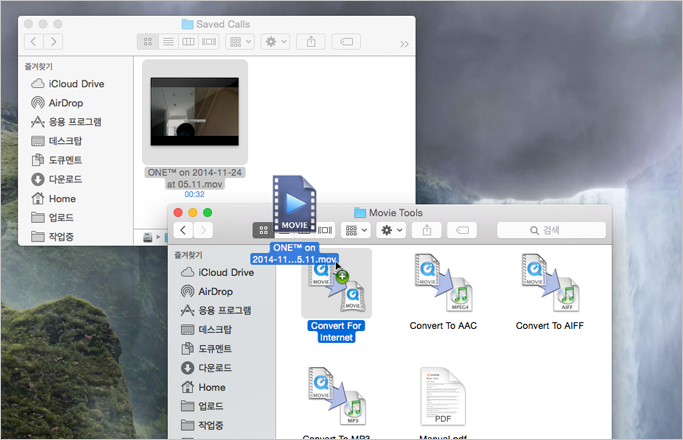Minimize the Movie Tools window

193,213
